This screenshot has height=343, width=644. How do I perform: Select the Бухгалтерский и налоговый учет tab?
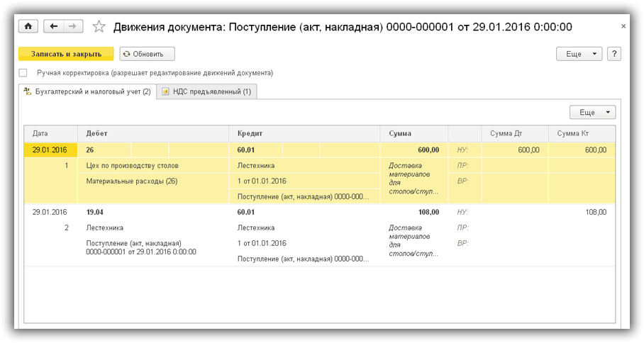point(87,91)
